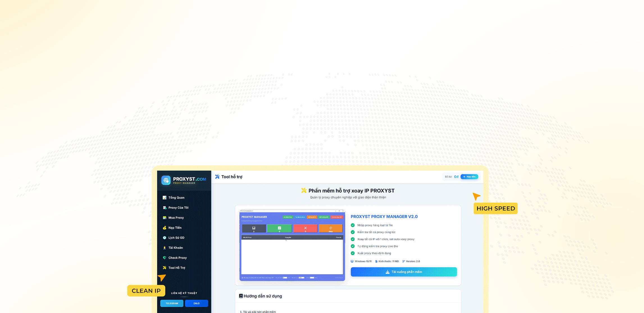Click the branch icon beside Version: 2.0
Viewport: 644px width, 313px height.
[404, 261]
